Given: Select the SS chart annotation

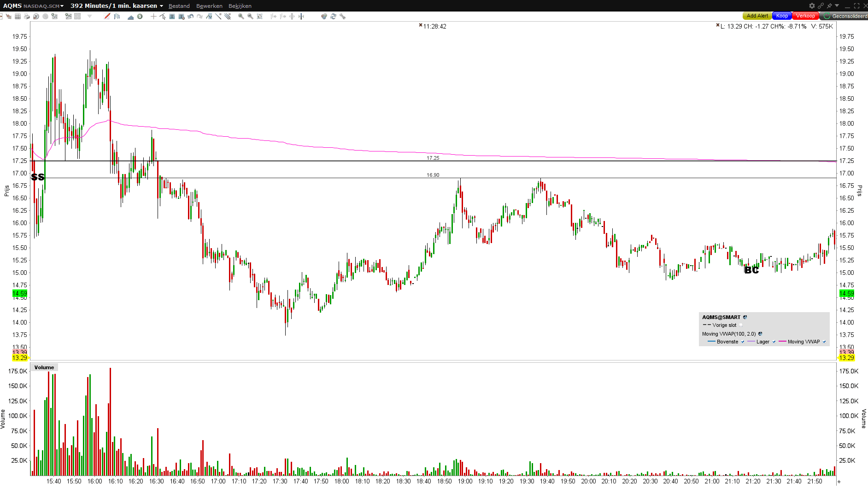Looking at the screenshot, I should (x=38, y=177).
